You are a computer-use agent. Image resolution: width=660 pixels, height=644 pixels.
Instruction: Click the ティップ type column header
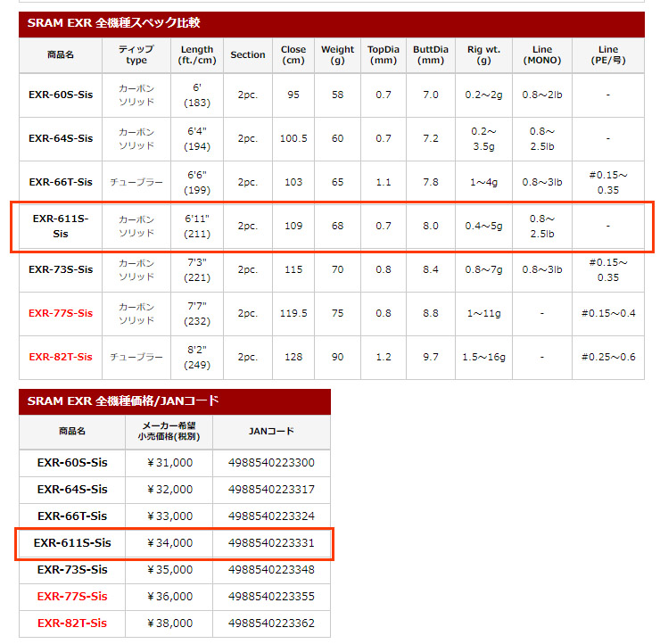(x=136, y=54)
